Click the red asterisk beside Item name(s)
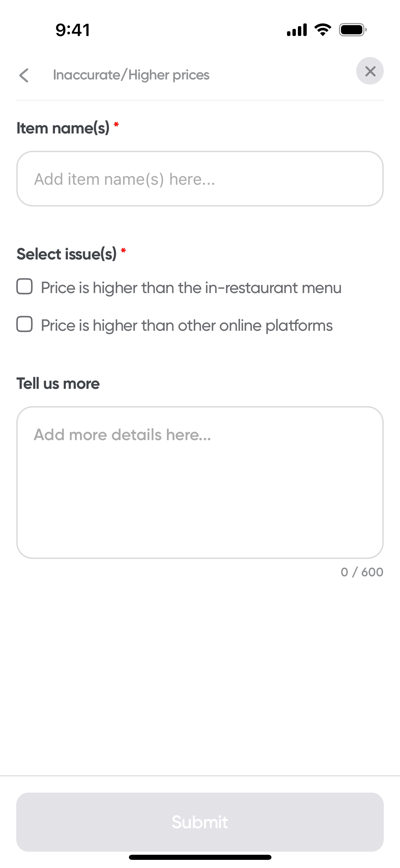Viewport: 400px width, 868px height. [x=116, y=125]
